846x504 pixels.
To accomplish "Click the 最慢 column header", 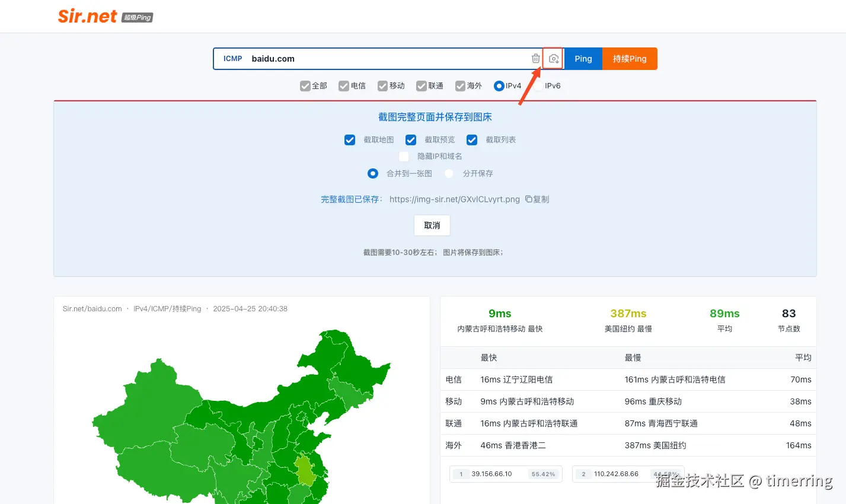I will click(633, 358).
